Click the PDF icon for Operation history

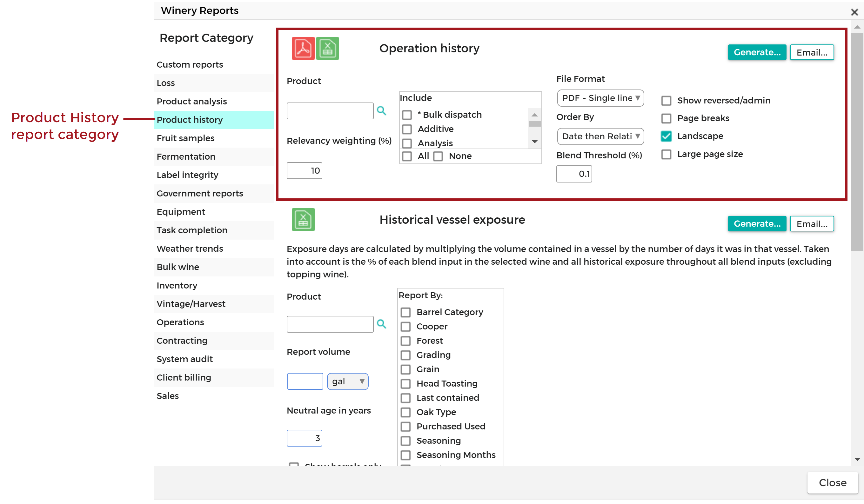[x=303, y=48]
